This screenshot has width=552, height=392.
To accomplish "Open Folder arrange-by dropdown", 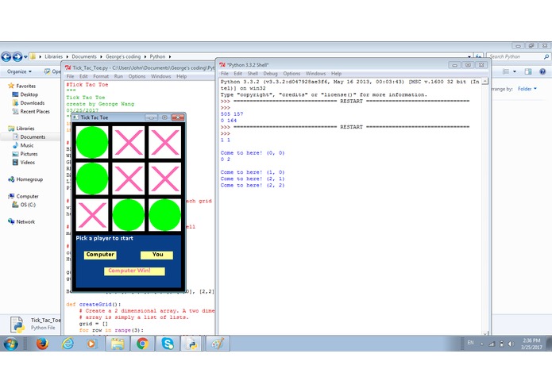I will coord(527,89).
